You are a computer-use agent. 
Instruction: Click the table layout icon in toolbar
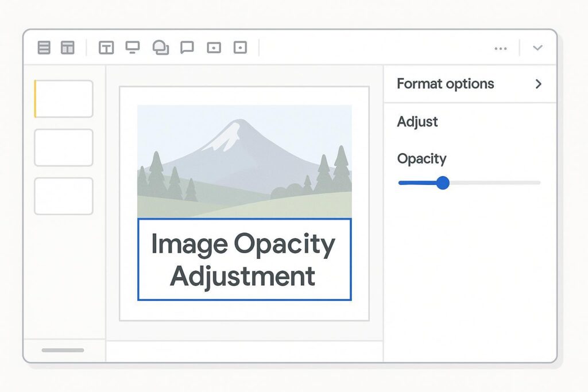(68, 48)
